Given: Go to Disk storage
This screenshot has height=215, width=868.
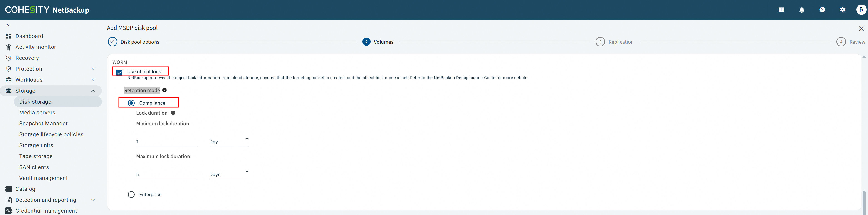Looking at the screenshot, I should (x=58, y=102).
